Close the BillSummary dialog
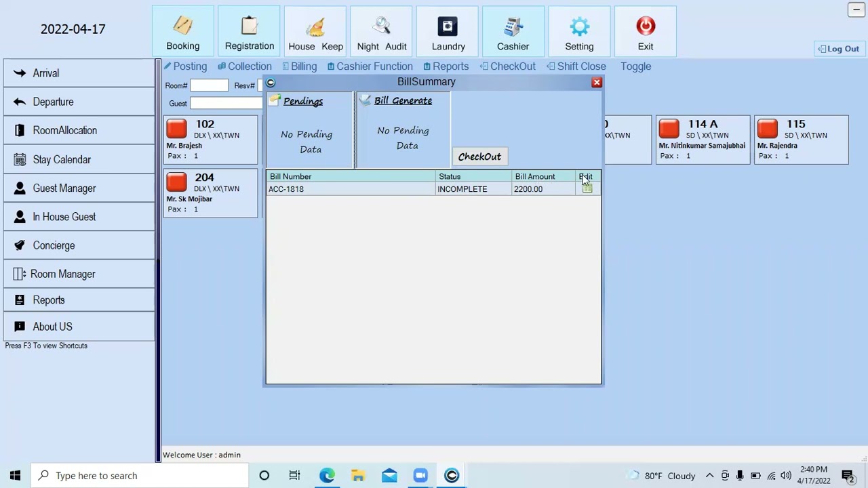This screenshot has height=488, width=868. [x=597, y=83]
